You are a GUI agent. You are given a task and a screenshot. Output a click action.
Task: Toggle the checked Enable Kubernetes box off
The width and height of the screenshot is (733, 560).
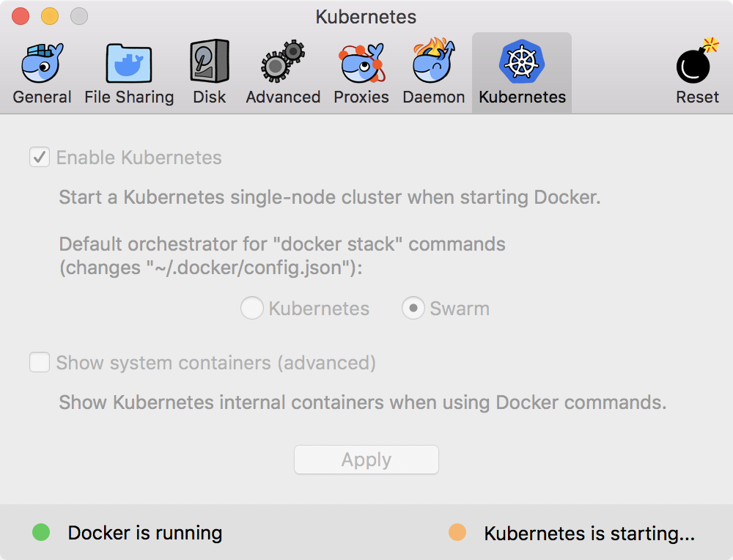click(x=39, y=157)
